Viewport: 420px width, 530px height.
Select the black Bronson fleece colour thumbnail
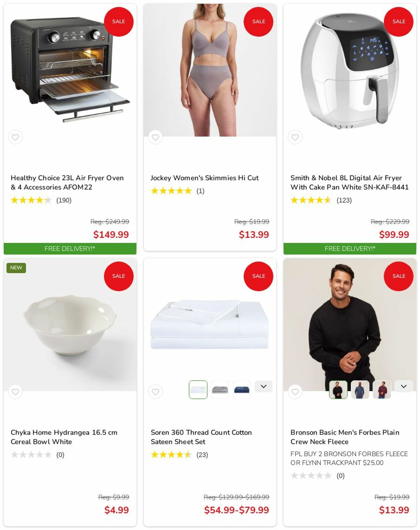coord(338,390)
